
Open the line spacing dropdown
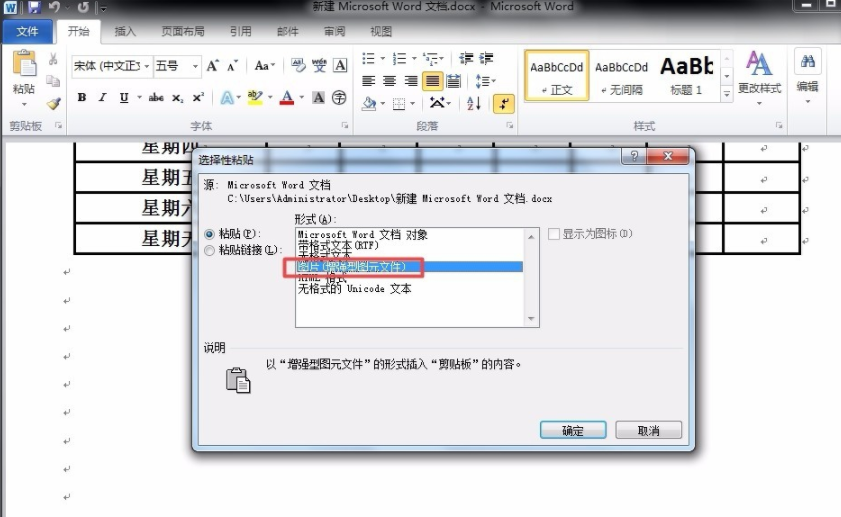tap(485, 81)
